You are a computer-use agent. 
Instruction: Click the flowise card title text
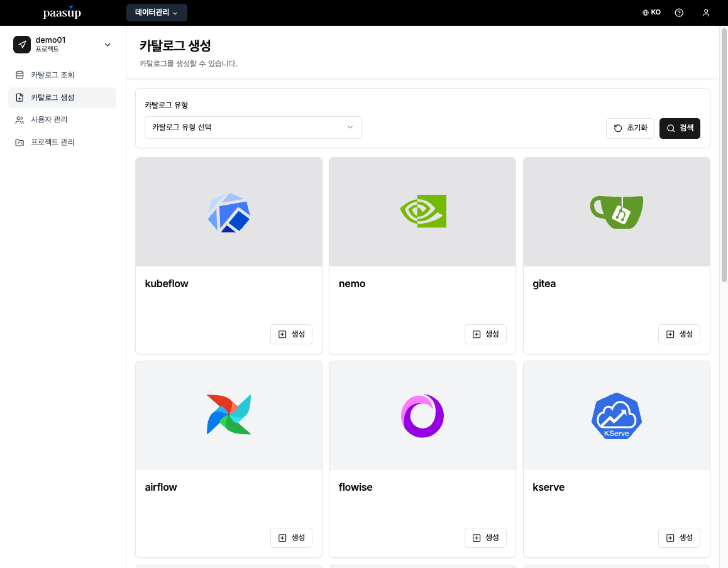point(356,487)
